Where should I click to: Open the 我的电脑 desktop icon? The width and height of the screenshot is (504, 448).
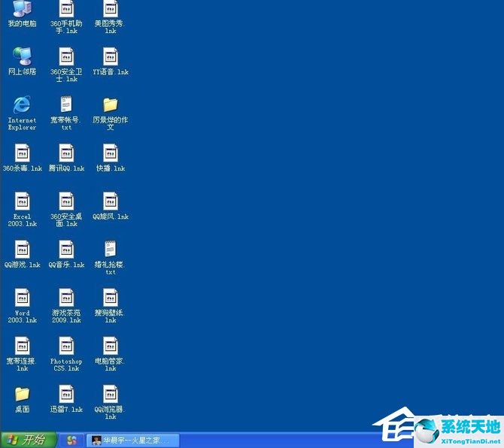tap(22, 9)
